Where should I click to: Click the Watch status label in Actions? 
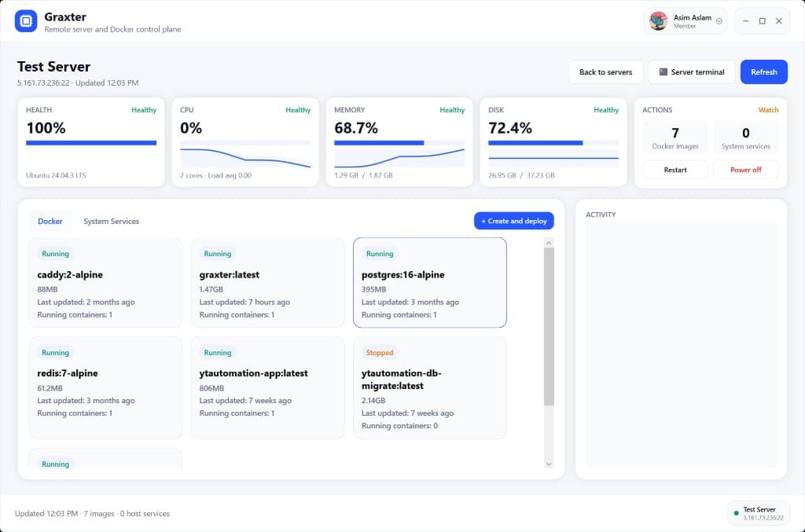point(768,110)
